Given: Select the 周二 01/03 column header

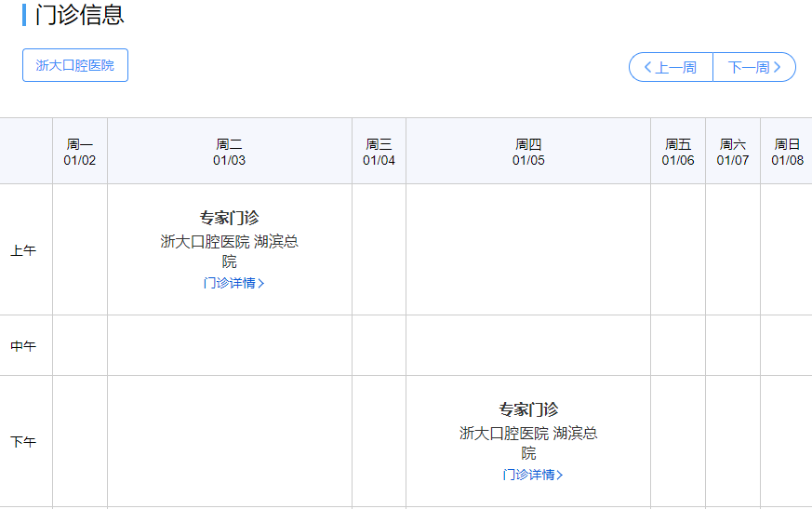Looking at the screenshot, I should point(230,152).
